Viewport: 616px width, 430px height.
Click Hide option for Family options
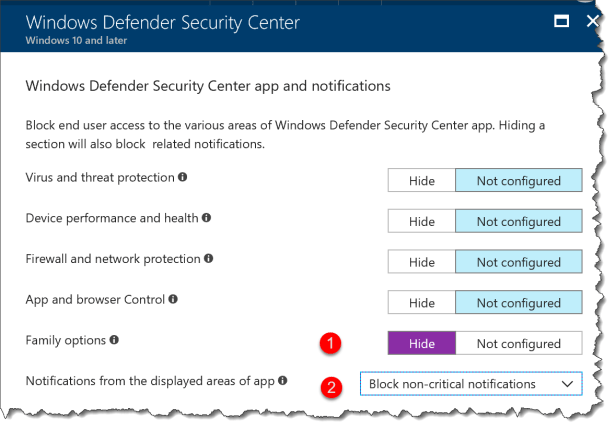point(422,344)
